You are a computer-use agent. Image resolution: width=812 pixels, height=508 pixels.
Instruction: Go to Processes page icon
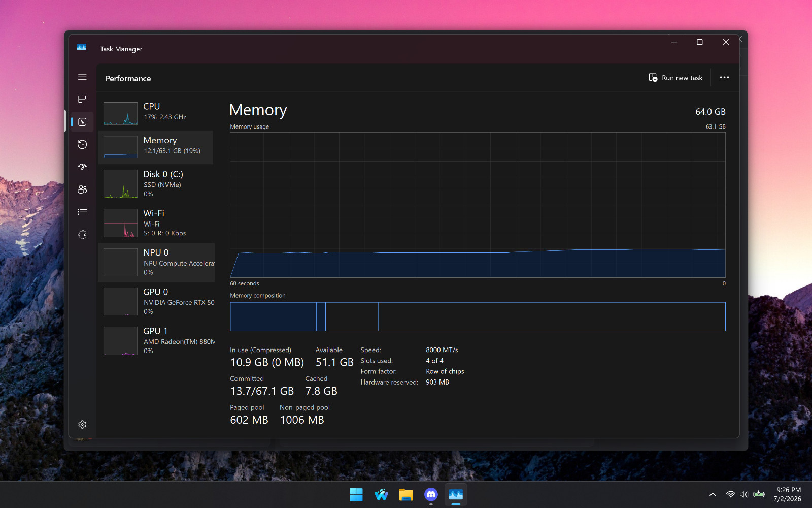82,99
